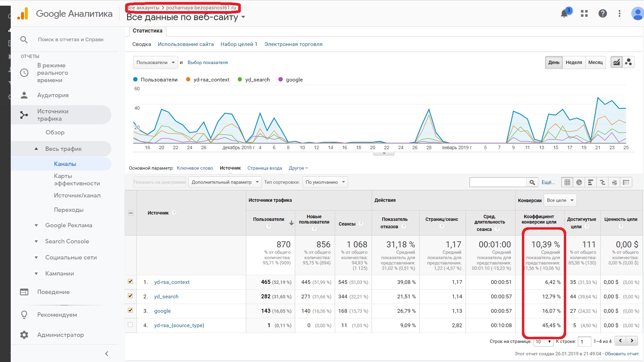Viewport: 644px width, 362px height.
Task: Switch to the line chart view
Action: [616, 62]
